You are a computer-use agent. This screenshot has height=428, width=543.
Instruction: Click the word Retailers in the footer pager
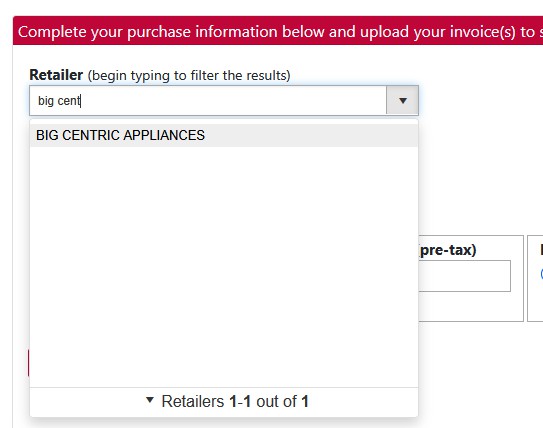(x=193, y=402)
